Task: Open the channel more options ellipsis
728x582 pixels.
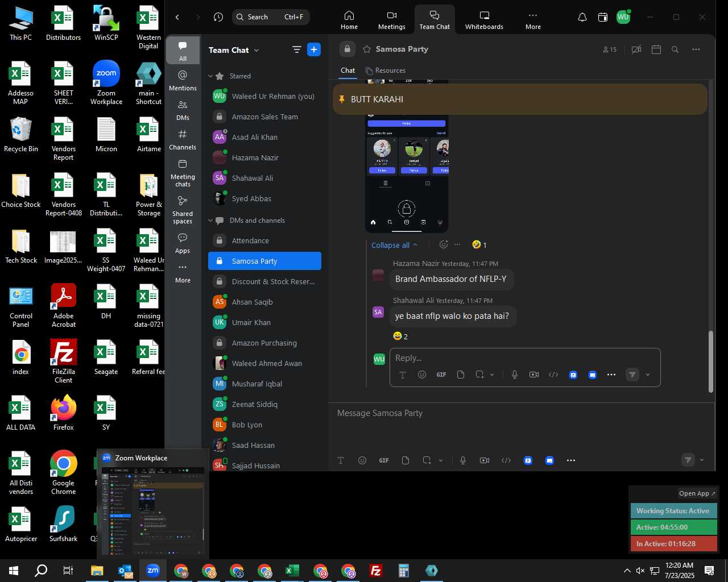Action: [696, 49]
